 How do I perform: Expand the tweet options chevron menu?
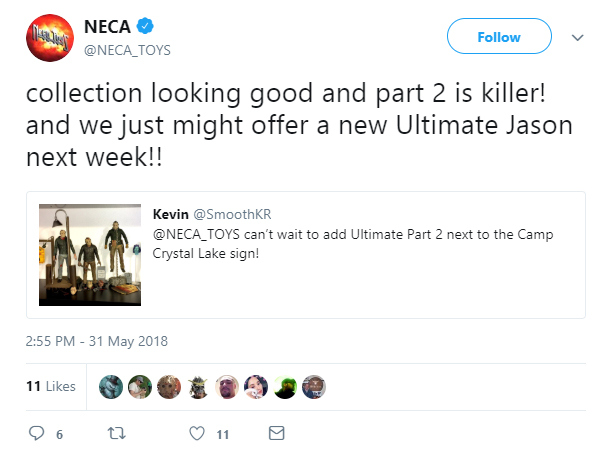[577, 37]
